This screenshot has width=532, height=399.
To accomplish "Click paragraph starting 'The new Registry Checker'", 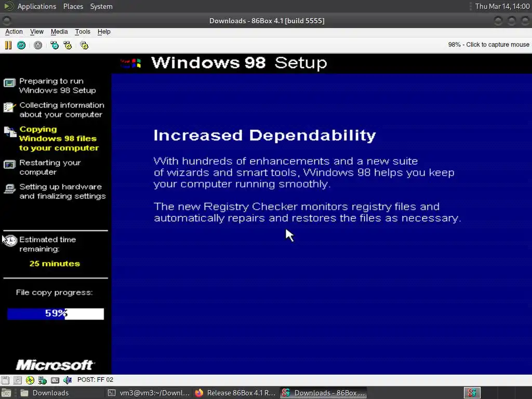I will click(x=308, y=212).
